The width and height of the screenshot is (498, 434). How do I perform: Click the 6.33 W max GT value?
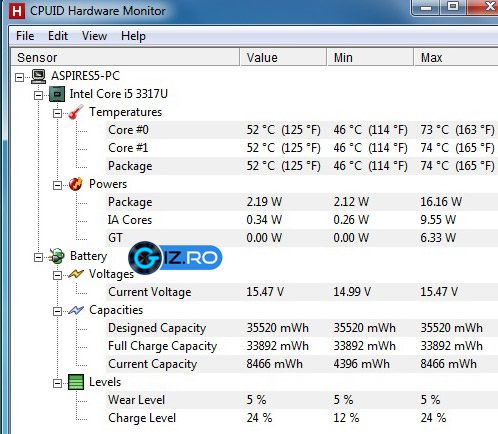tap(438, 238)
